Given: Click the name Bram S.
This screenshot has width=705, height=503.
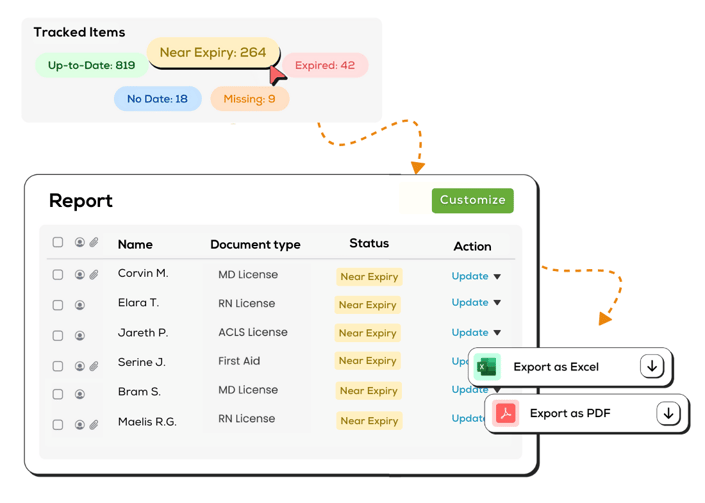Looking at the screenshot, I should click(139, 392).
